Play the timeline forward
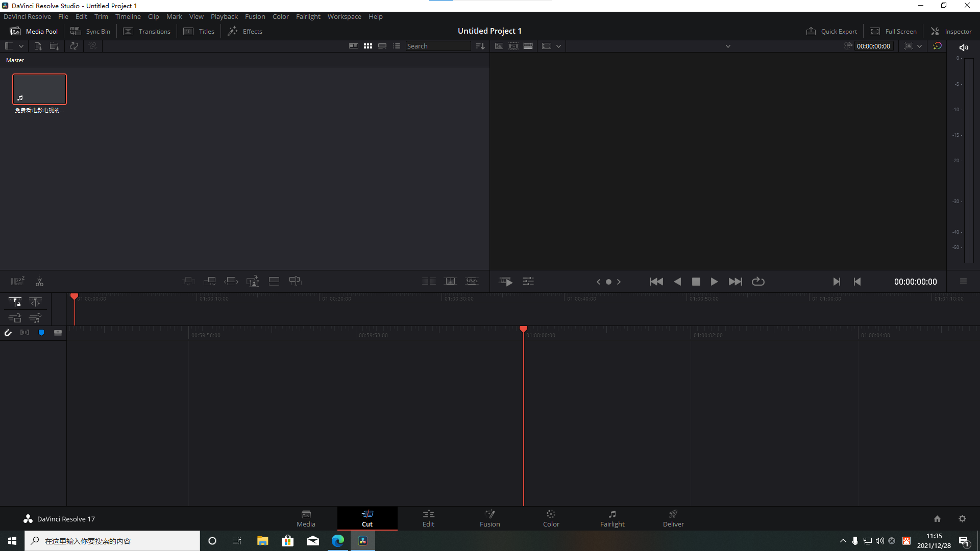Viewport: 980px width, 551px height. pyautogui.click(x=714, y=282)
